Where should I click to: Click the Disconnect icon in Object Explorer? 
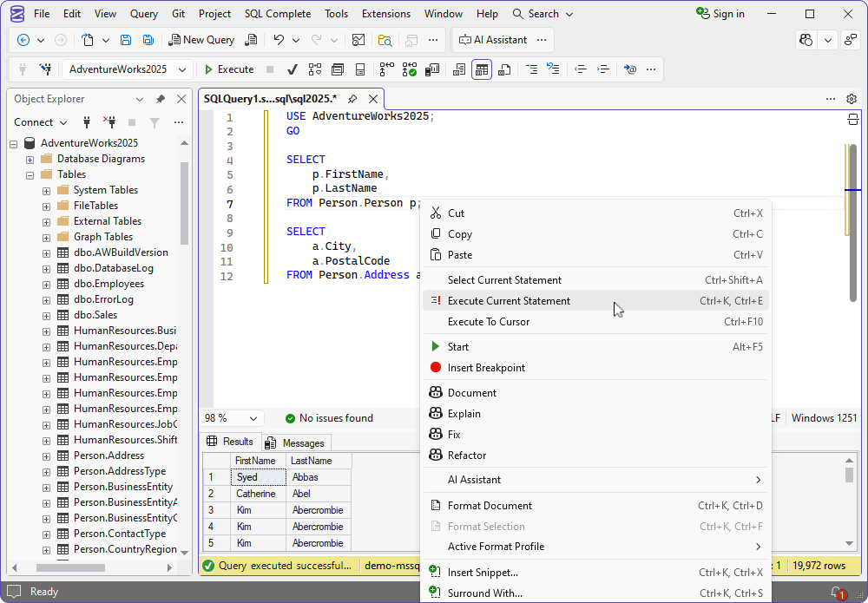[109, 122]
